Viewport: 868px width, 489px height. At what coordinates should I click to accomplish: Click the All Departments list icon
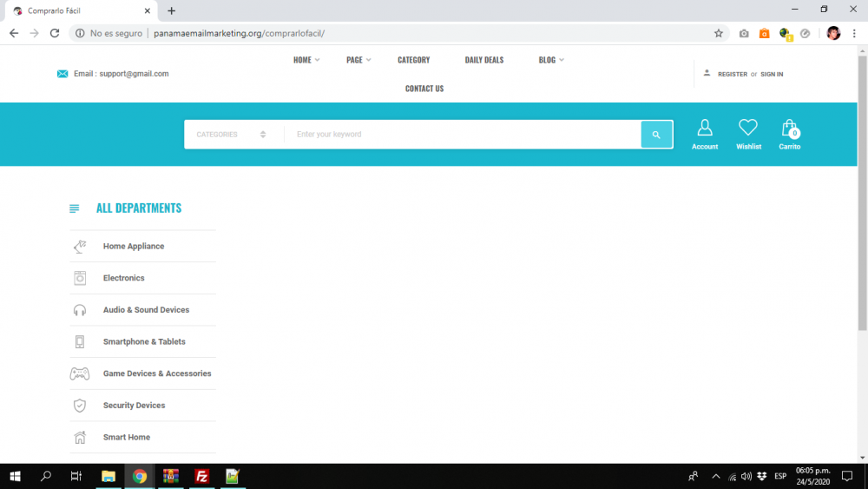tap(74, 208)
